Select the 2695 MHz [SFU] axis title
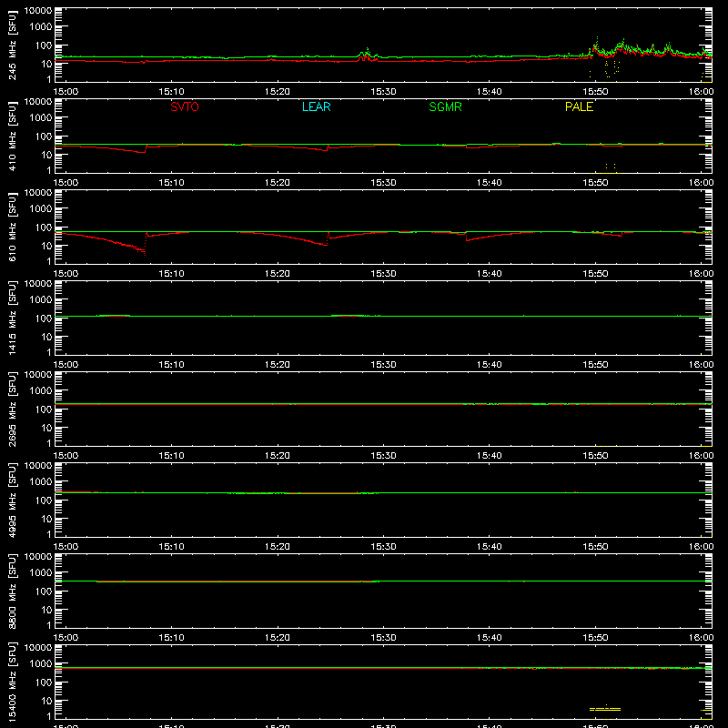Screen dimensions: 728x728 [13, 409]
